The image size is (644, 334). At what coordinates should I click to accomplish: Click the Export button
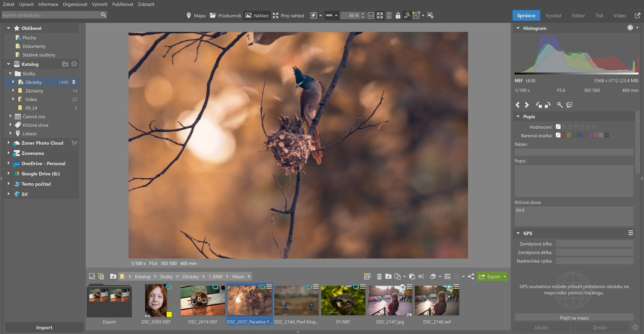[x=490, y=277]
